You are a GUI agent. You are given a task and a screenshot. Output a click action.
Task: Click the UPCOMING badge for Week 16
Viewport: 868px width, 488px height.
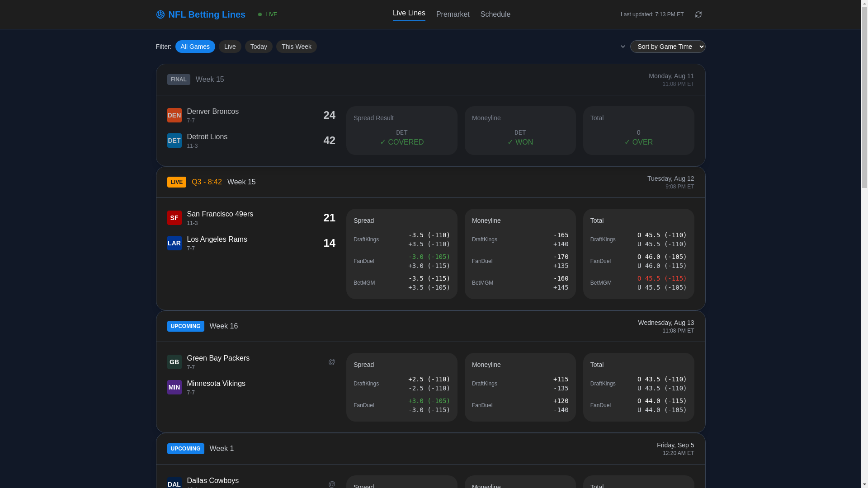[x=185, y=326]
